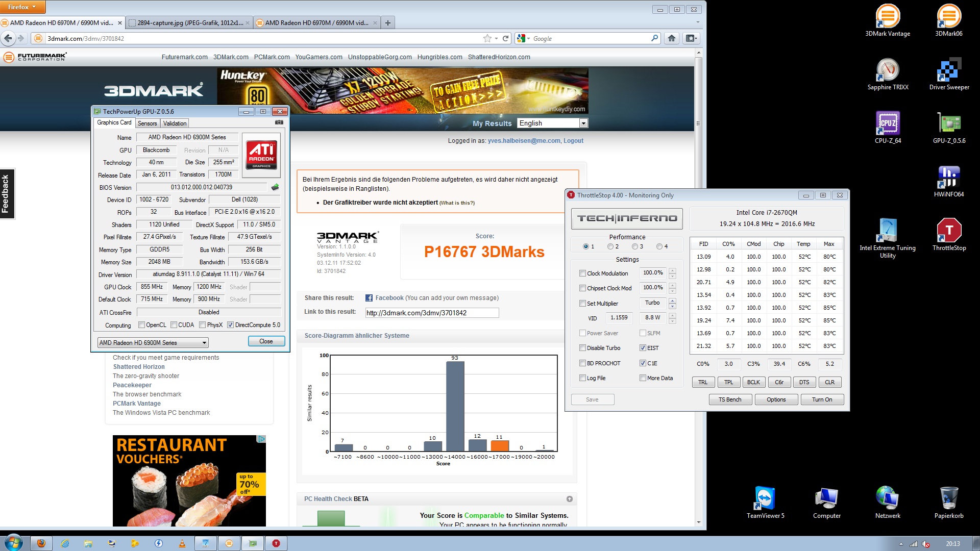Viewport: 980px width, 551px height.
Task: Uncheck EIST checkbox
Action: coord(643,348)
